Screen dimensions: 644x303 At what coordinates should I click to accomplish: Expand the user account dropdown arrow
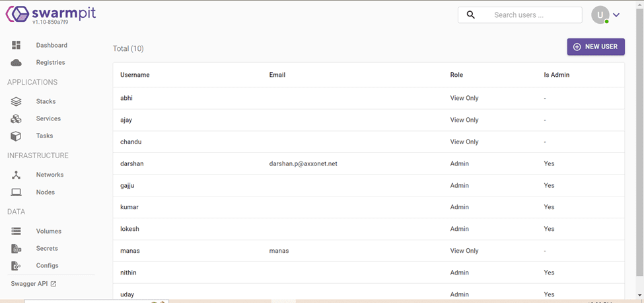pos(616,15)
